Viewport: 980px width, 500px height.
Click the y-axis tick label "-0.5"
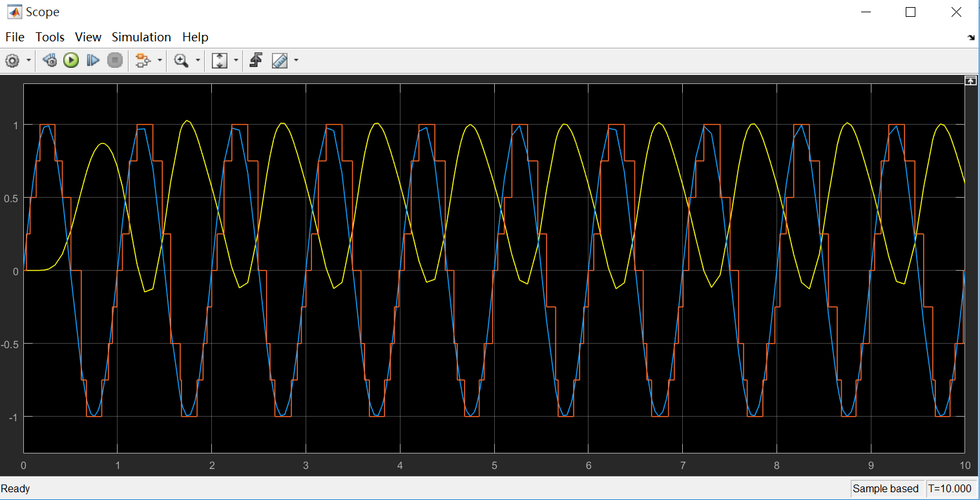point(9,344)
